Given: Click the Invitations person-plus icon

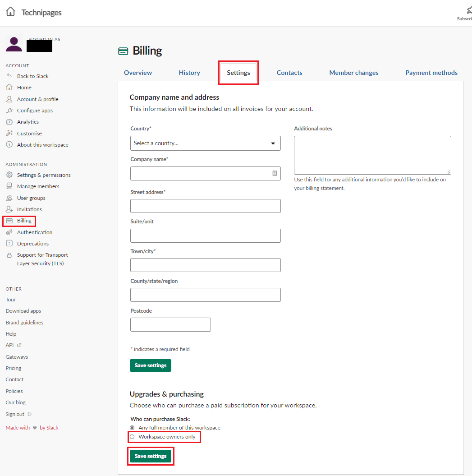Looking at the screenshot, I should click(x=9, y=209).
